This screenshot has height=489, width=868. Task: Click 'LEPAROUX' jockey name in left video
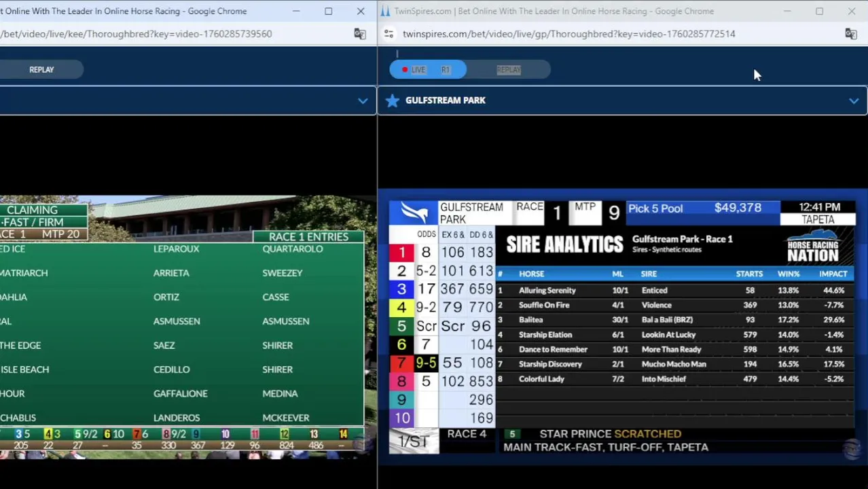[x=176, y=249]
